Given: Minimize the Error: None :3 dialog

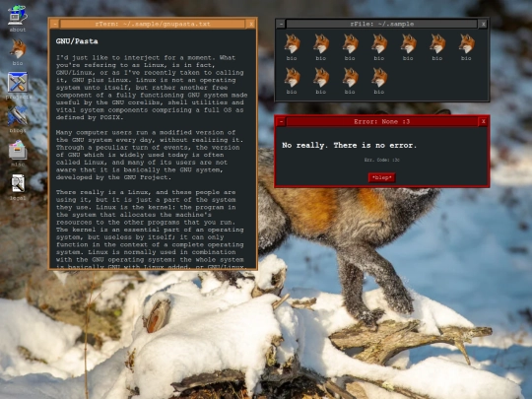Looking at the screenshot, I should (281, 121).
